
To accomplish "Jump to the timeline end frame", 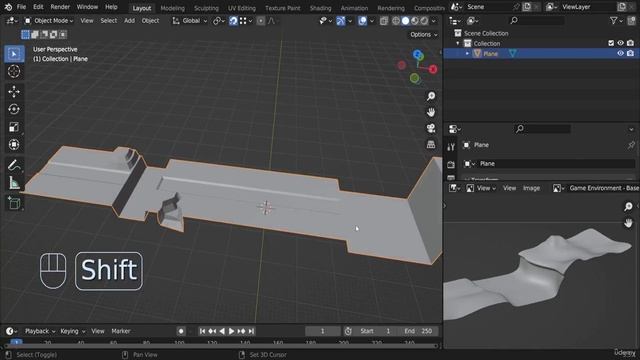I will click(x=251, y=331).
